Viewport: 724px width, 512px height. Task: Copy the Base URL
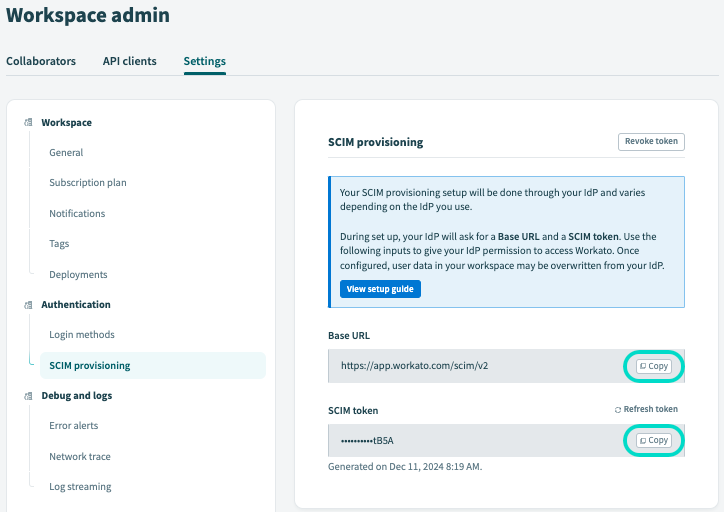[x=653, y=366]
